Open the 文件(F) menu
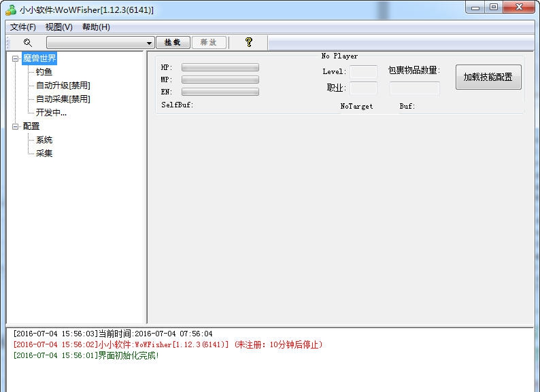Screen dimensions: 540x392 point(22,27)
